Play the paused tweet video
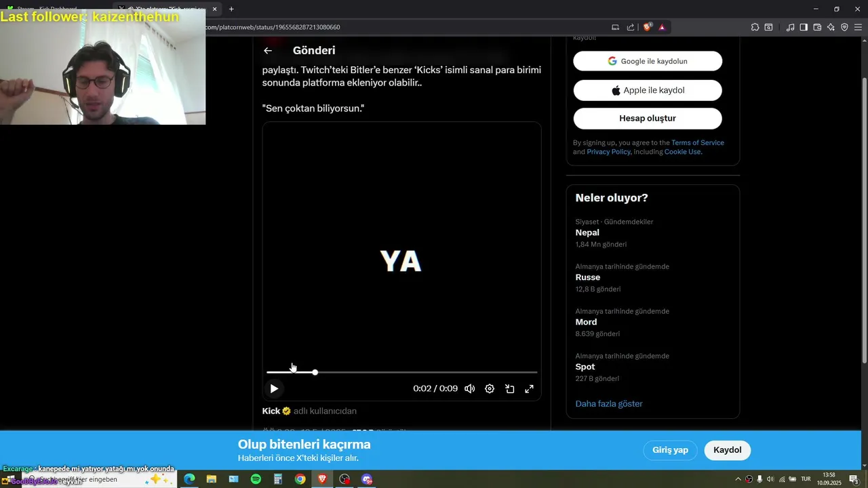Image resolution: width=868 pixels, height=488 pixels. 274,388
